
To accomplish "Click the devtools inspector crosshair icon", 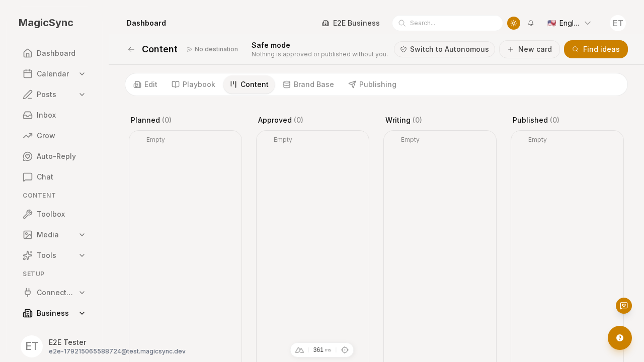I will pos(345,350).
